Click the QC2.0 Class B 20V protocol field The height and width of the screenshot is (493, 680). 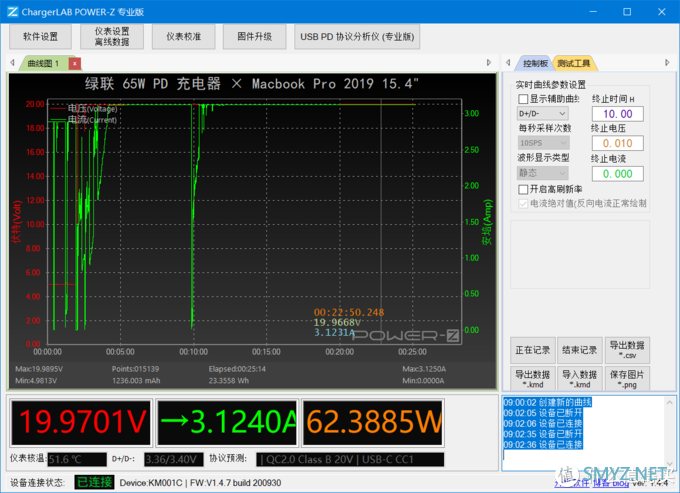(x=350, y=460)
